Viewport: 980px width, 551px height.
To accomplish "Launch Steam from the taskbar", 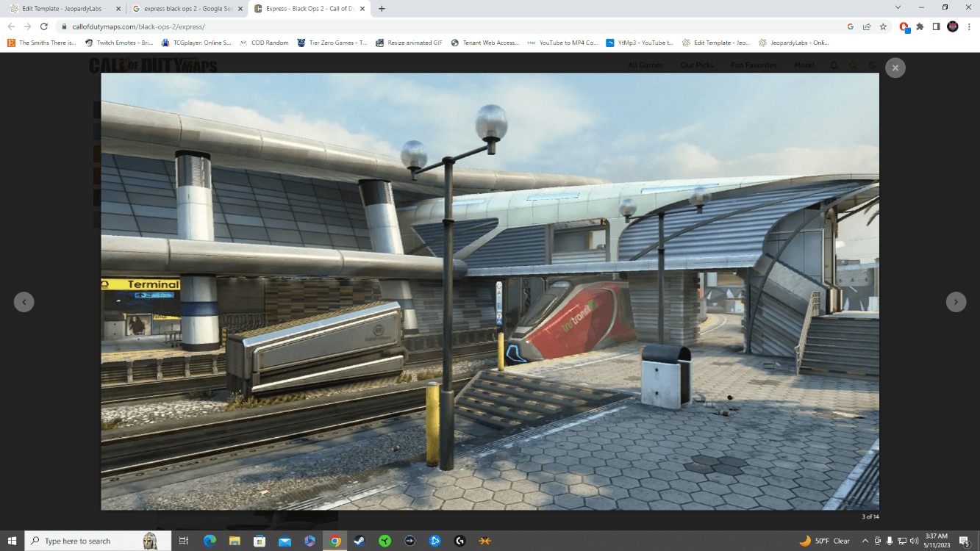I will [x=360, y=541].
